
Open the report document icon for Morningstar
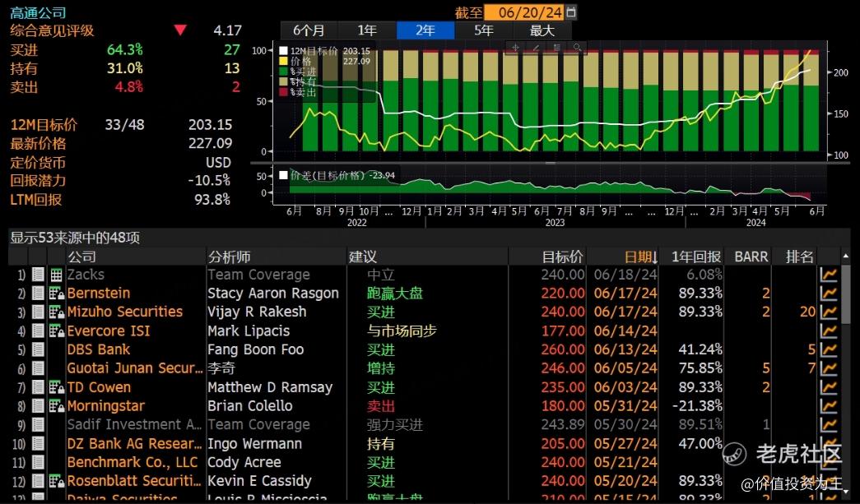point(38,406)
